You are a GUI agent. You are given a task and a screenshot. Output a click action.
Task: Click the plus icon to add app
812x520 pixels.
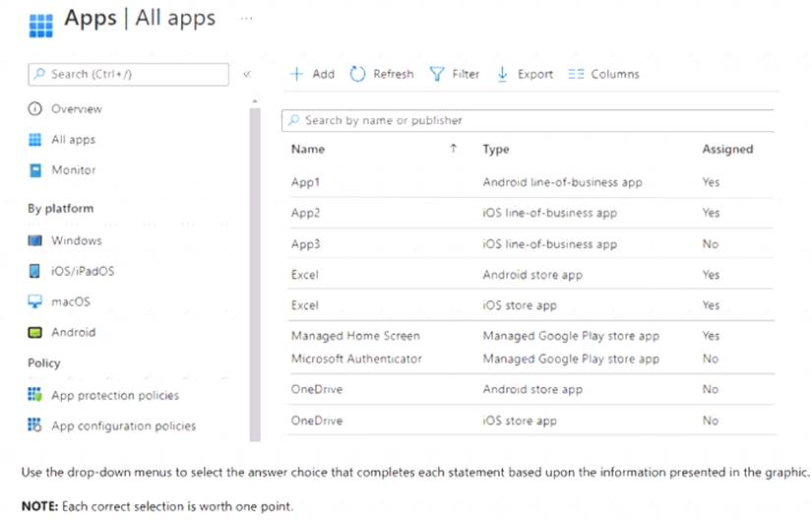pos(296,74)
